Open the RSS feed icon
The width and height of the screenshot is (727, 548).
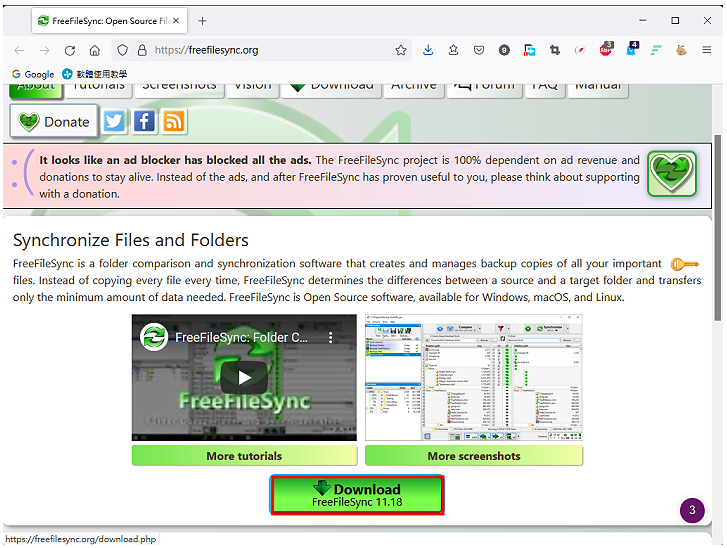click(x=173, y=121)
